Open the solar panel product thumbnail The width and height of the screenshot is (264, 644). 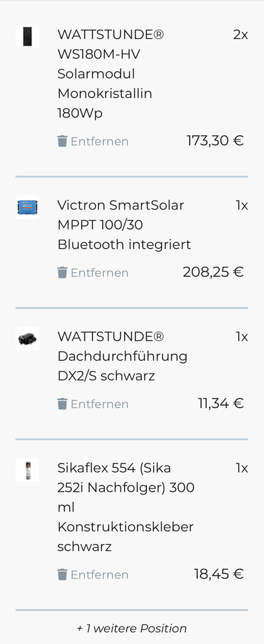point(28,36)
